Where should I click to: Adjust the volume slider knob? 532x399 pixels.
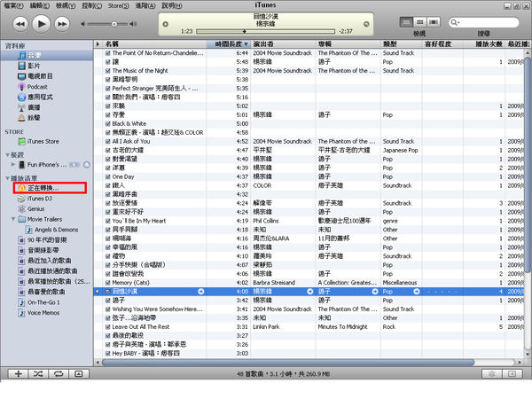(114, 24)
